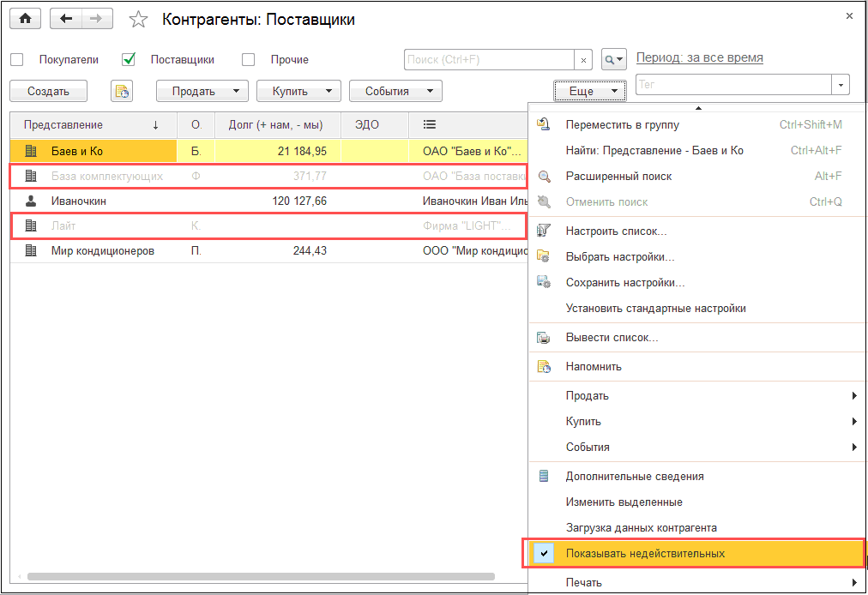868x595 pixels.
Task: Enable the Покупатели checkbox
Action: pyautogui.click(x=17, y=60)
